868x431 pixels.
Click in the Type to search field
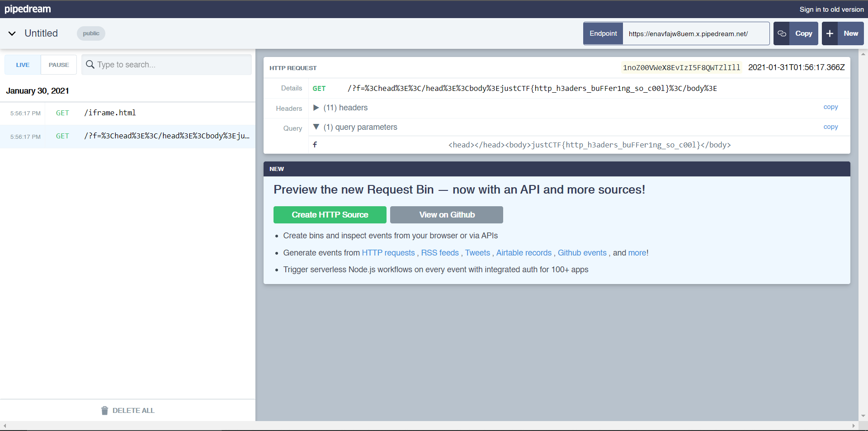pyautogui.click(x=172, y=65)
